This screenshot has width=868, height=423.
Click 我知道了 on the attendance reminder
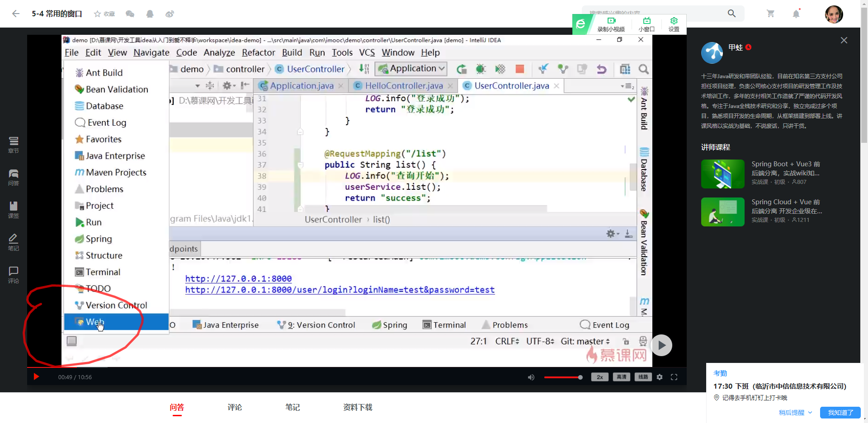(840, 413)
